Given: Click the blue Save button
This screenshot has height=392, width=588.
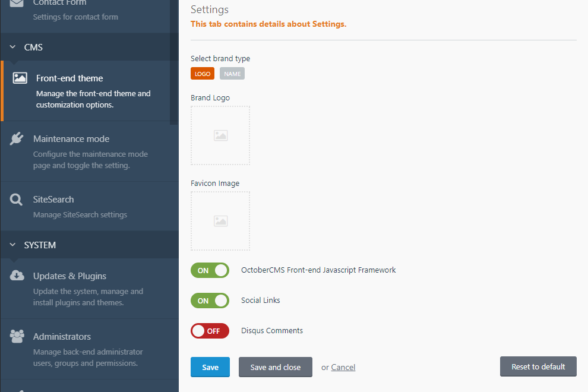Looking at the screenshot, I should tap(210, 367).
